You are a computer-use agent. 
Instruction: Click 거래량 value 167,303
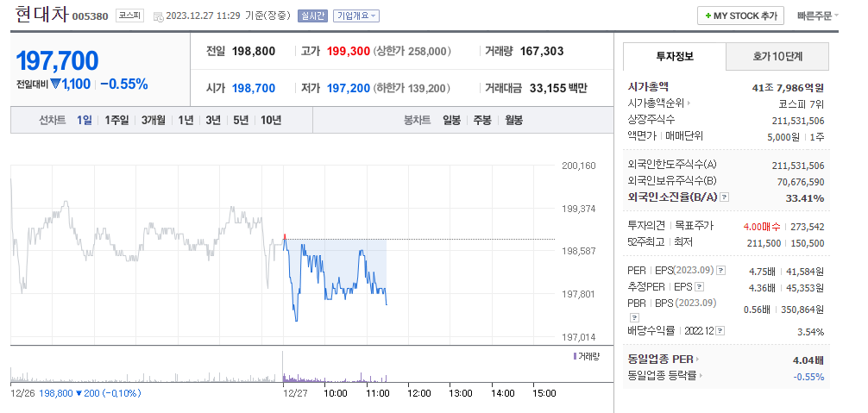pyautogui.click(x=542, y=52)
